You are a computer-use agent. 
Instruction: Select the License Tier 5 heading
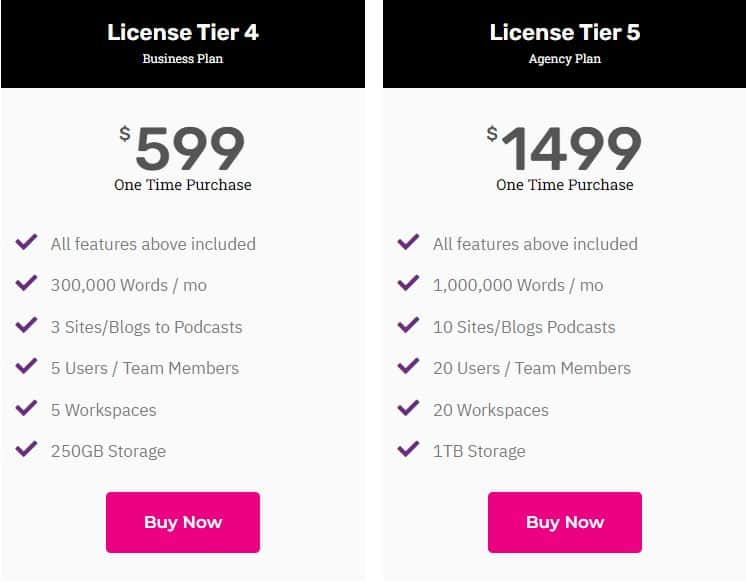(565, 32)
